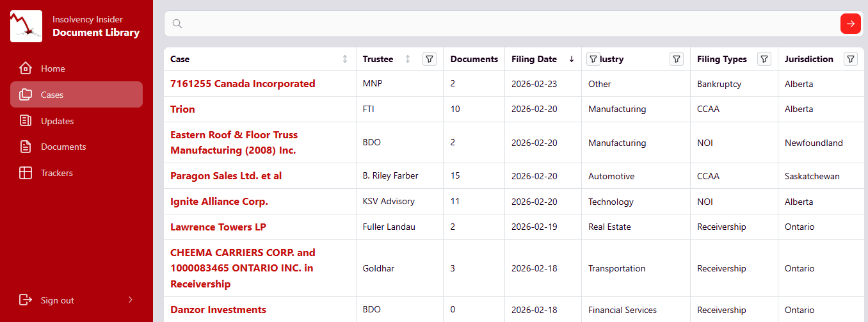Viewport: 868px width, 322px height.
Task: Go to Home in the sidebar
Action: pyautogui.click(x=52, y=68)
